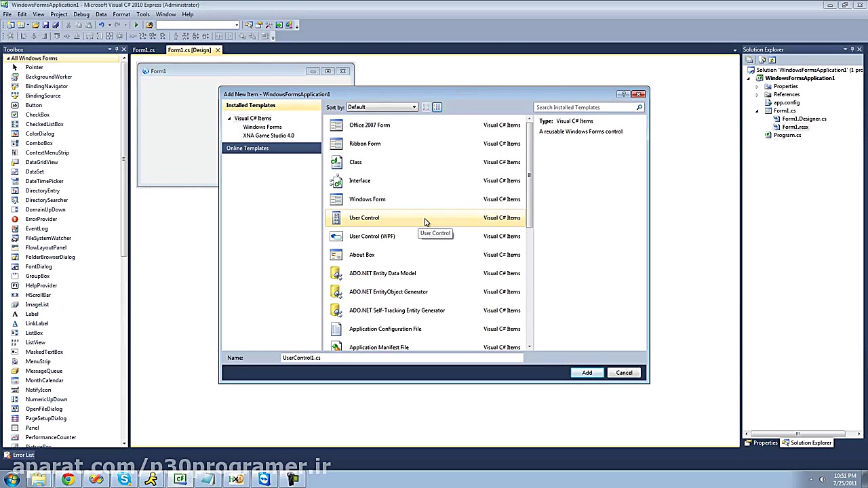The image size is (868, 488).
Task: Switch template list to medium icons view
Action: (437, 107)
